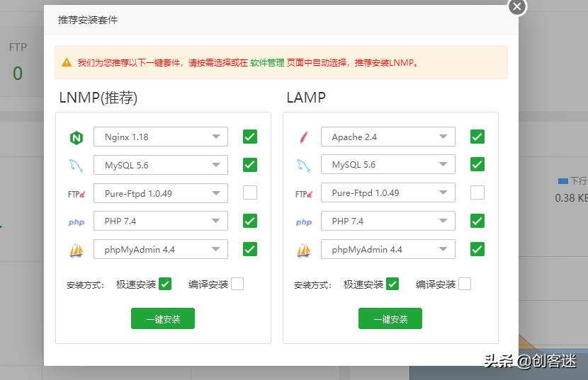
Task: Click the Nginx logo icon in LNMP
Action: coord(77,137)
